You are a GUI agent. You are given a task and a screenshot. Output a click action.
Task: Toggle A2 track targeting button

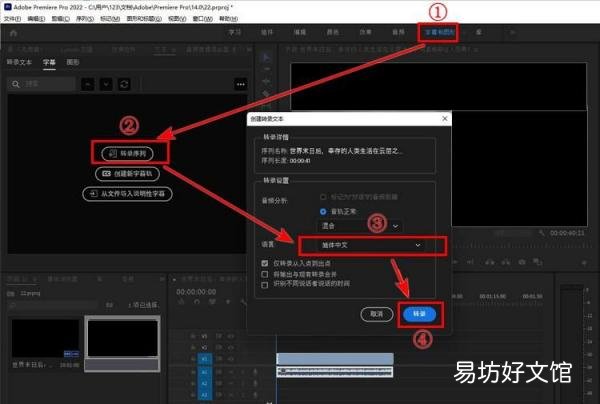204,383
